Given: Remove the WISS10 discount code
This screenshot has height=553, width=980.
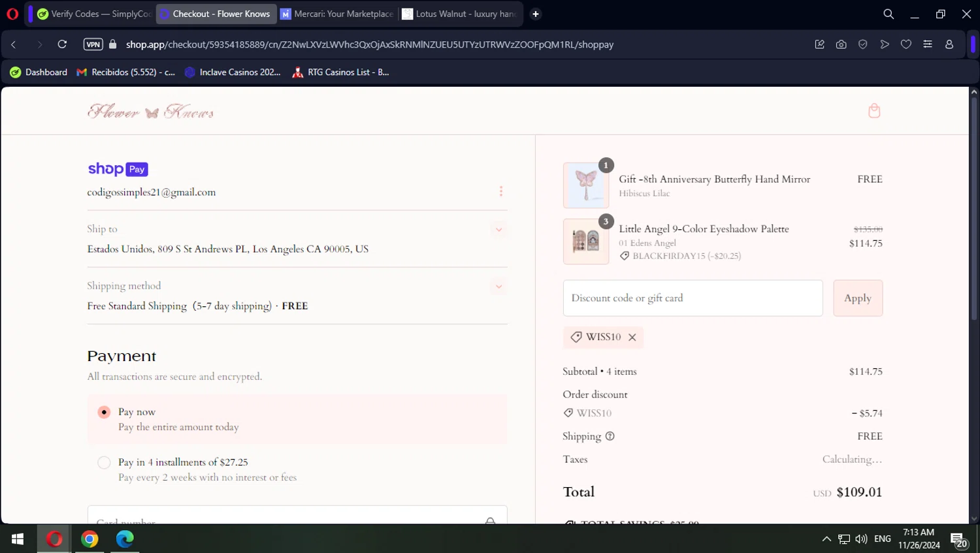Looking at the screenshot, I should [x=632, y=338].
